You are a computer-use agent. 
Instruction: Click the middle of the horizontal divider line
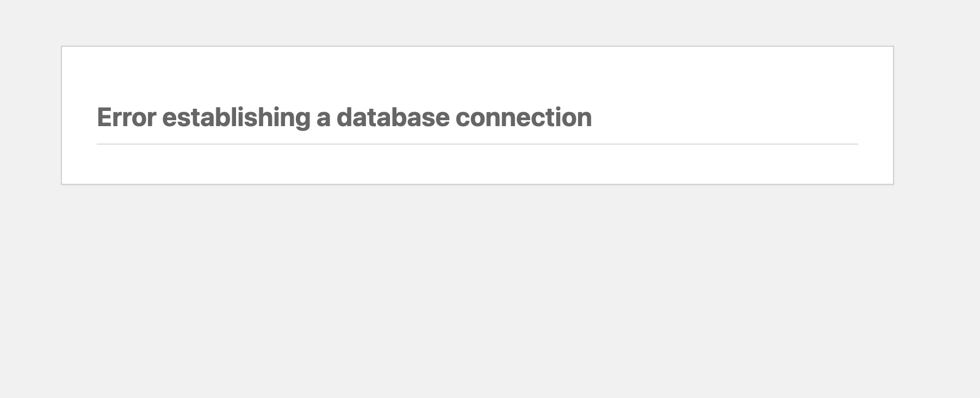pos(477,144)
